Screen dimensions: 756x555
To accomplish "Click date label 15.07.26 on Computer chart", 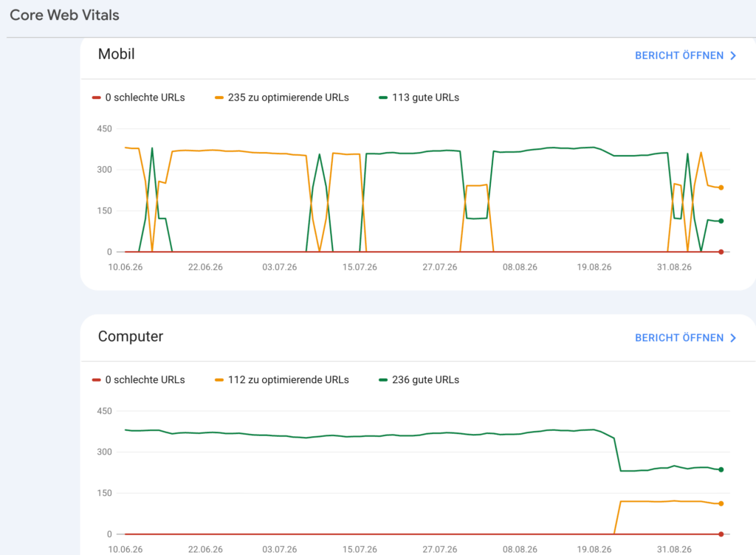I will click(360, 549).
